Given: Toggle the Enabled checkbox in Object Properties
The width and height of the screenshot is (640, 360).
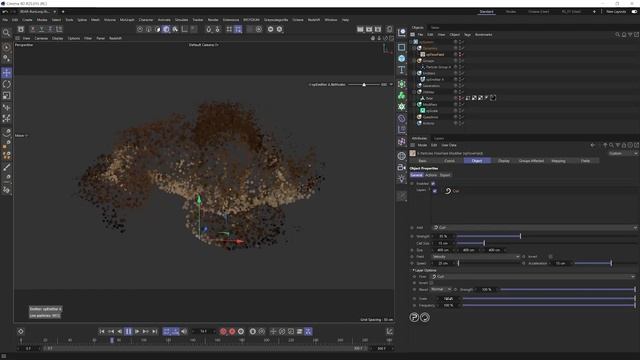Looking at the screenshot, I should [x=433, y=184].
